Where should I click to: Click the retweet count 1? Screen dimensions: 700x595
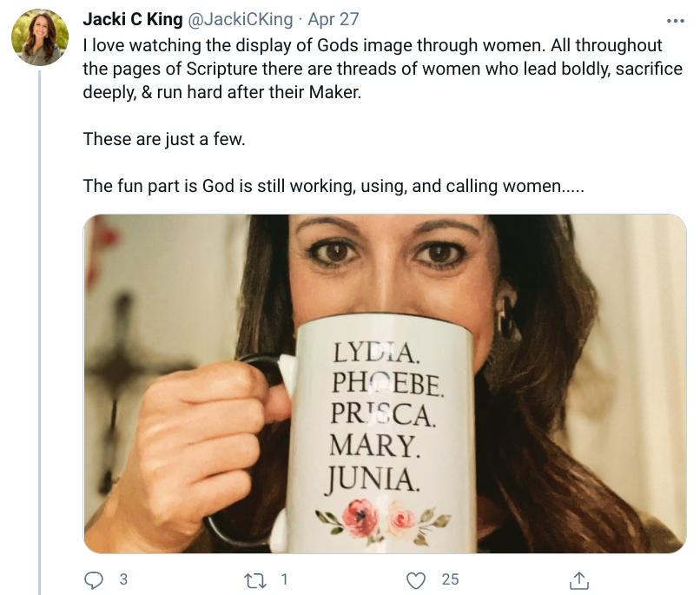point(285,579)
